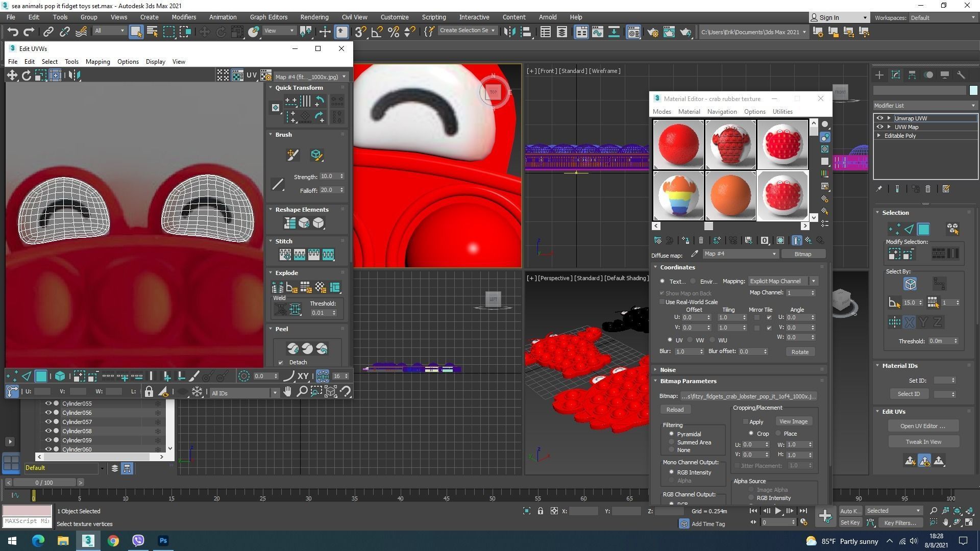This screenshot has width=980, height=551.
Task: Open the Render Setup teapot icon
Action: 652,32
